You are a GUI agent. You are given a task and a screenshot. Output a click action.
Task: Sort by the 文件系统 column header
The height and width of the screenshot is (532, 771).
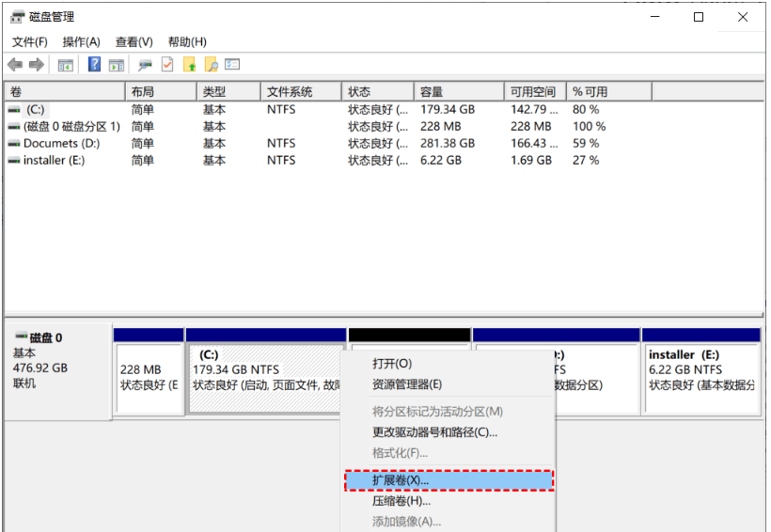click(x=301, y=92)
